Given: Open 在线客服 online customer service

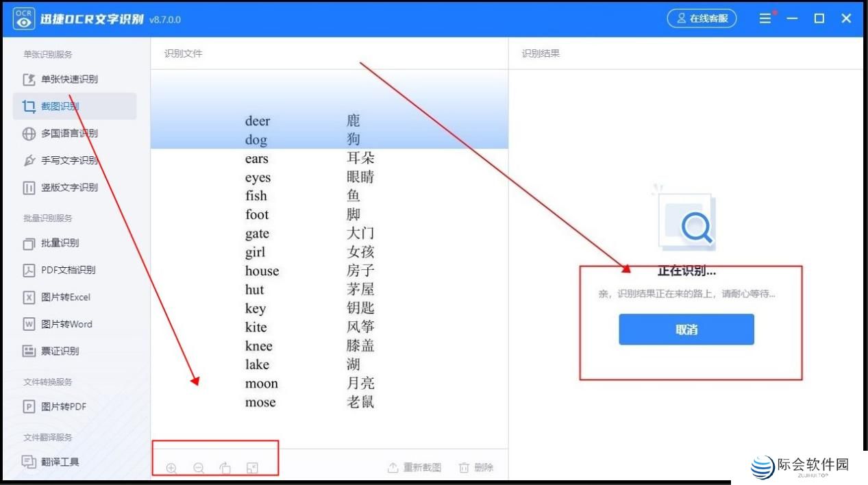Looking at the screenshot, I should tap(701, 18).
